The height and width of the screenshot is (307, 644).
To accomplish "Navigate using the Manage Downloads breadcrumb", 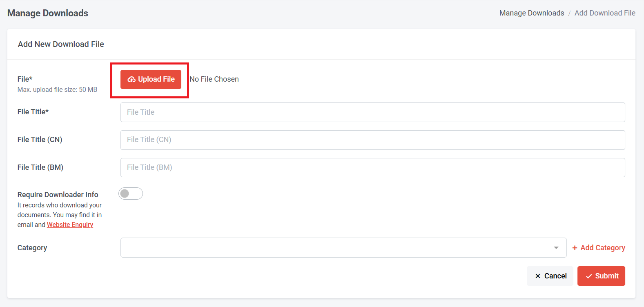I will 532,13.
